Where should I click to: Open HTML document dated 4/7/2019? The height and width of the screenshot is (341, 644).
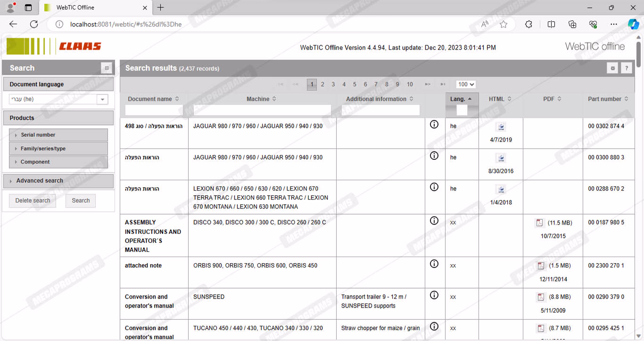501,127
